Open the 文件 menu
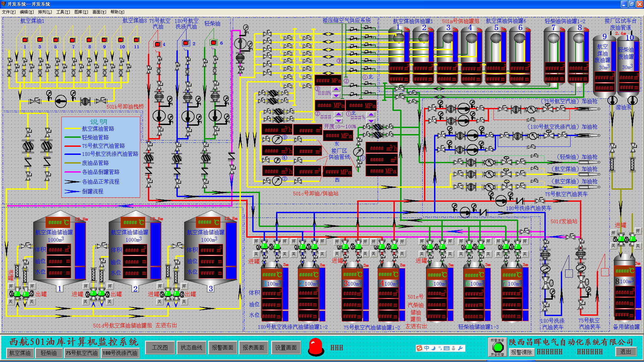The width and height of the screenshot is (644, 362). 9,12
